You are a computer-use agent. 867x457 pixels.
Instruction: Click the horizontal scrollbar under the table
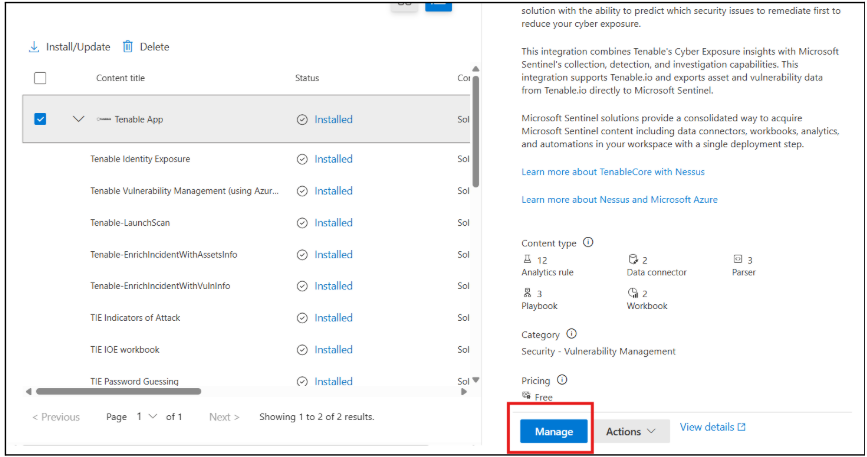point(118,392)
